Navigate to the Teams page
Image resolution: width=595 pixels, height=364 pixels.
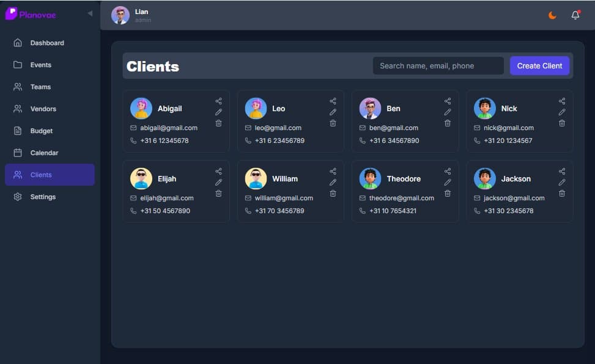click(x=40, y=86)
